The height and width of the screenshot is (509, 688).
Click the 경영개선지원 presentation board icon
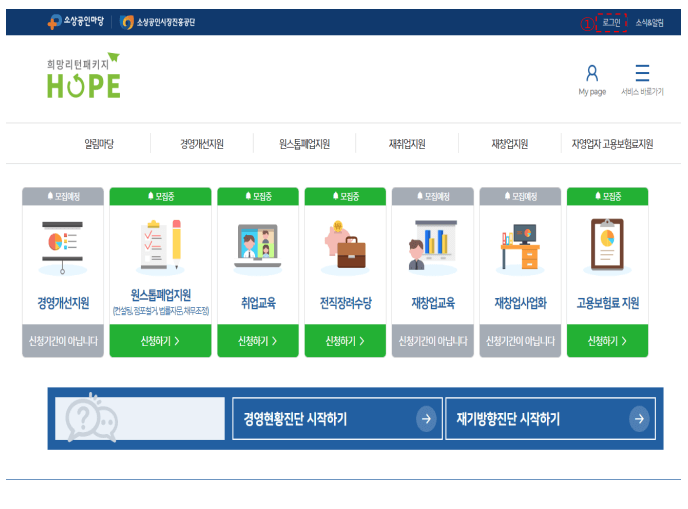click(63, 248)
